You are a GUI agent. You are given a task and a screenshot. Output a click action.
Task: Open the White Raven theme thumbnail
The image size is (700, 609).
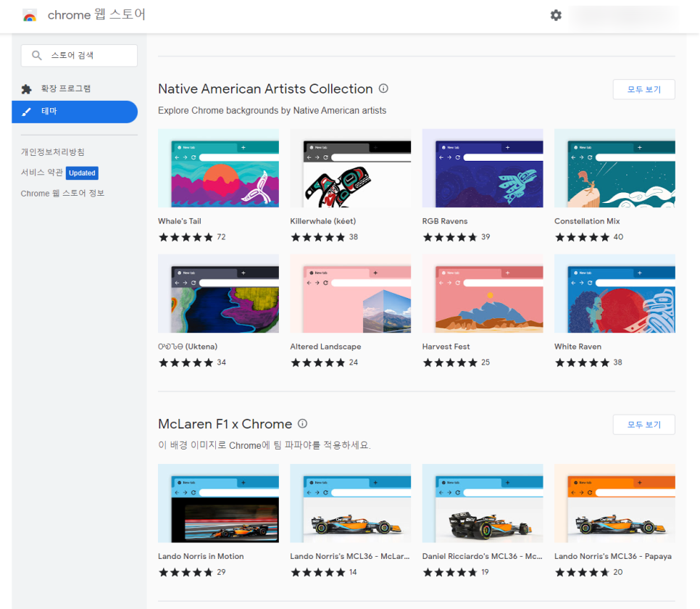pos(614,294)
